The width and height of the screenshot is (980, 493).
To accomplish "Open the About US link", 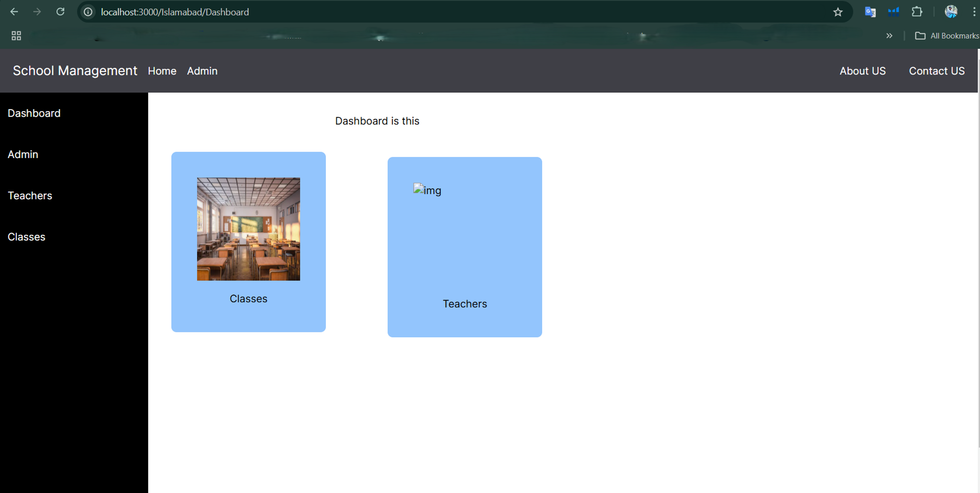I will tap(863, 70).
